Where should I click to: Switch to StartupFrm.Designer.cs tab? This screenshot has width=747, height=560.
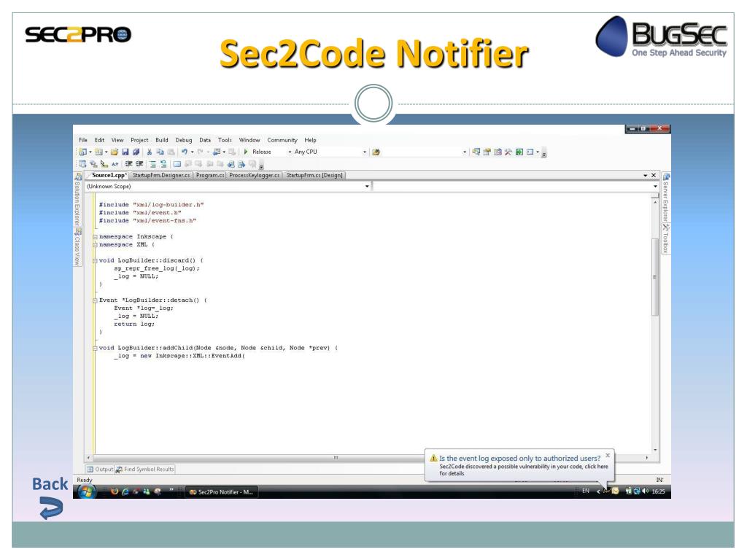click(161, 175)
